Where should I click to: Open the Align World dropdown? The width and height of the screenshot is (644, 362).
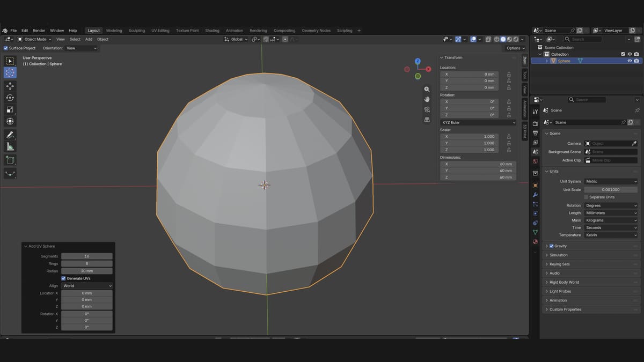tap(87, 286)
